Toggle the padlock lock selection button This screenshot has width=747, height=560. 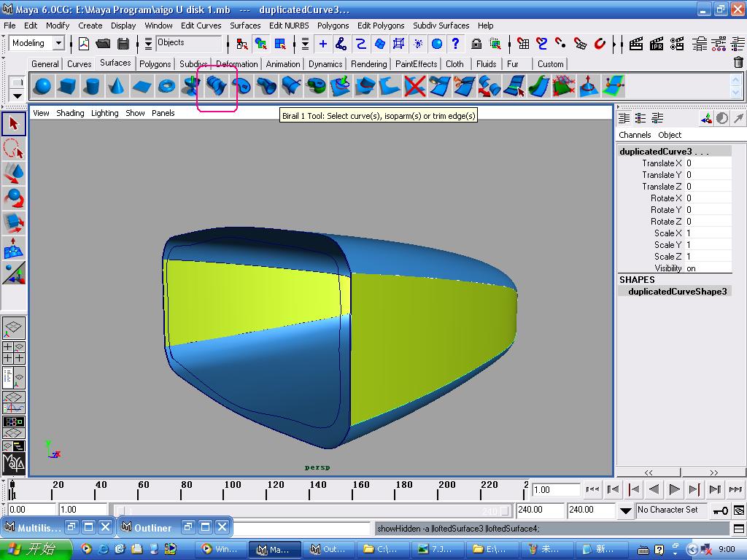click(476, 44)
